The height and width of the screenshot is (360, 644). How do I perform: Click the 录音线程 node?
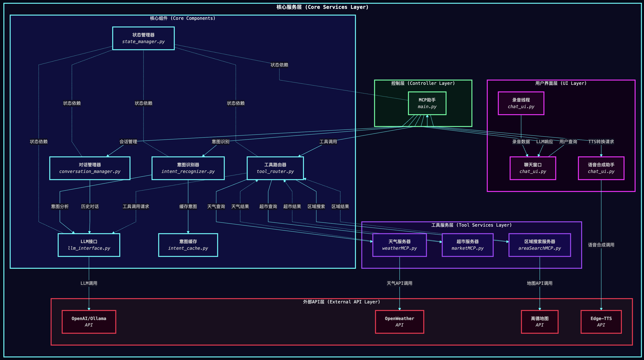(521, 103)
